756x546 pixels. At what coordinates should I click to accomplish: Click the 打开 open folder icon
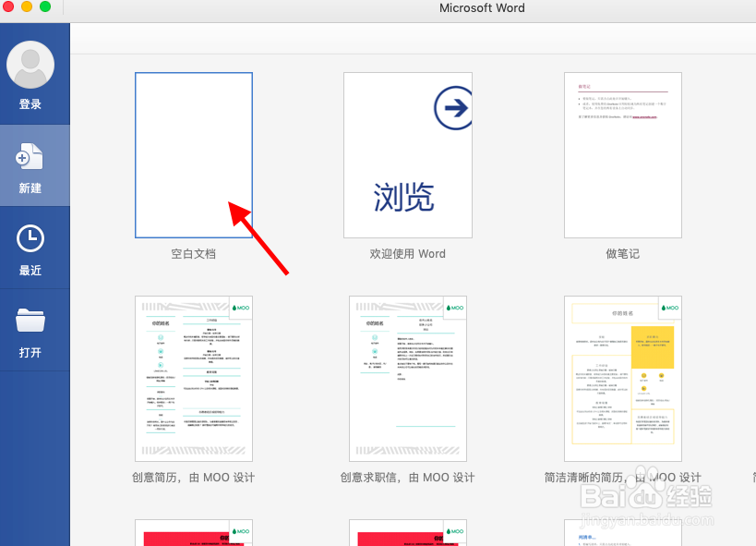pyautogui.click(x=30, y=320)
